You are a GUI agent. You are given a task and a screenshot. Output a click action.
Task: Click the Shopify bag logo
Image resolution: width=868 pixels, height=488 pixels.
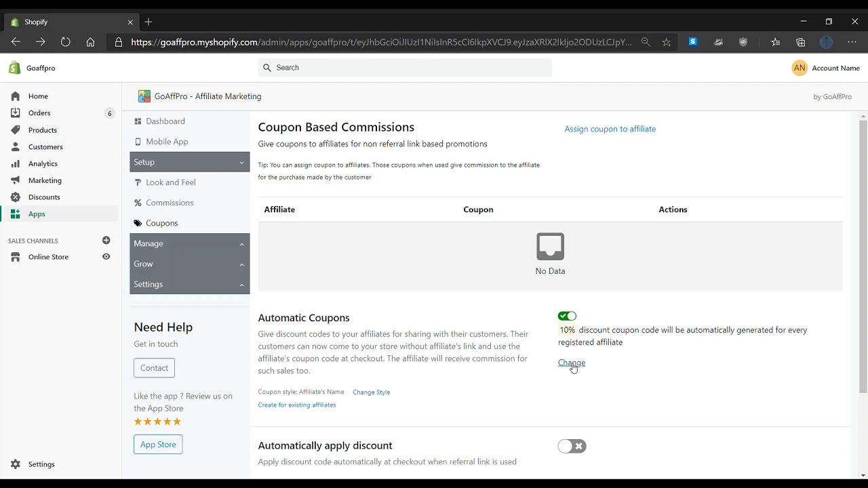pyautogui.click(x=14, y=68)
